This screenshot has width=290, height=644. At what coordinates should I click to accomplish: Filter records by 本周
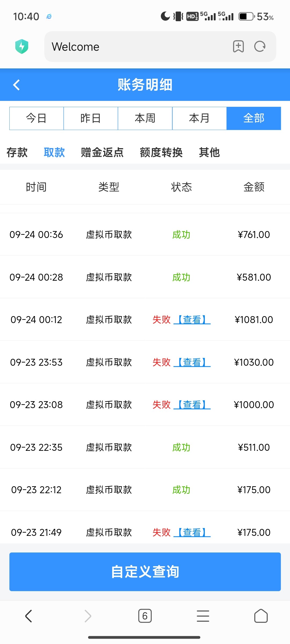[x=145, y=118]
